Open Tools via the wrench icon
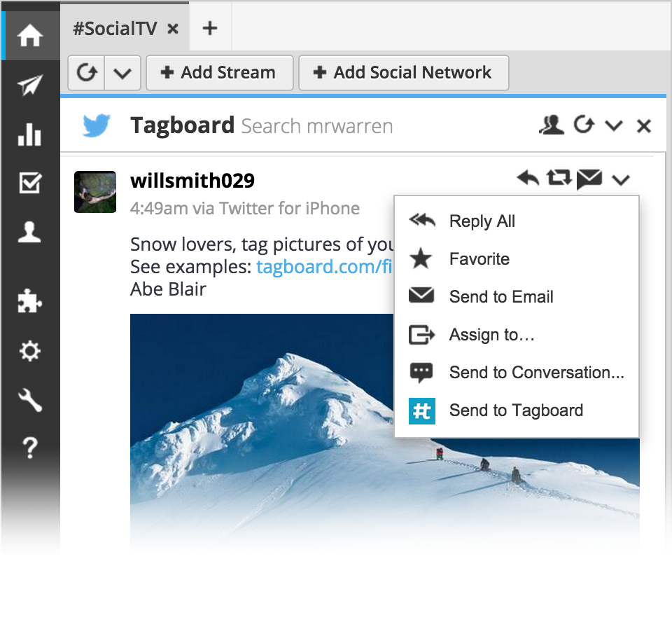Image resolution: width=672 pixels, height=629 pixels. pyautogui.click(x=30, y=399)
